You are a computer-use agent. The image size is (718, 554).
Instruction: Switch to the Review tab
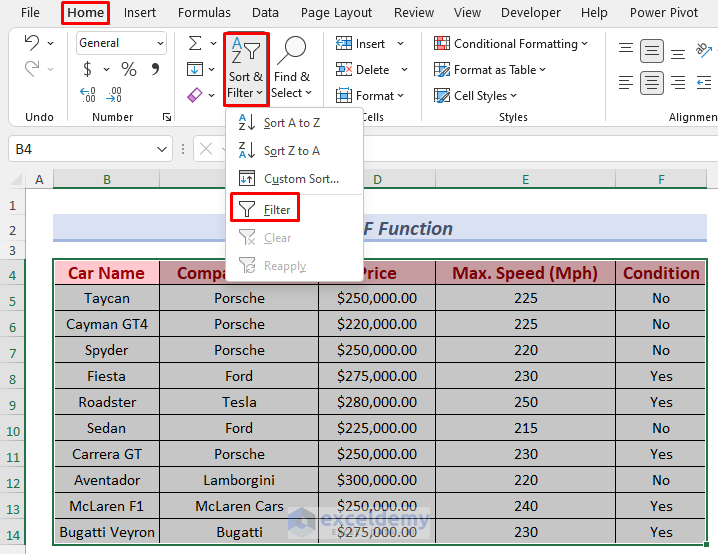point(413,12)
